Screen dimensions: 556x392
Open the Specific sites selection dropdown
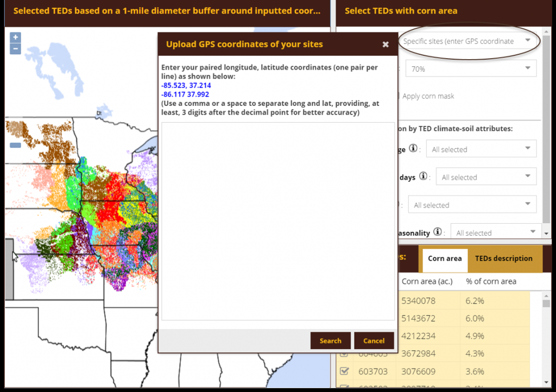point(467,41)
